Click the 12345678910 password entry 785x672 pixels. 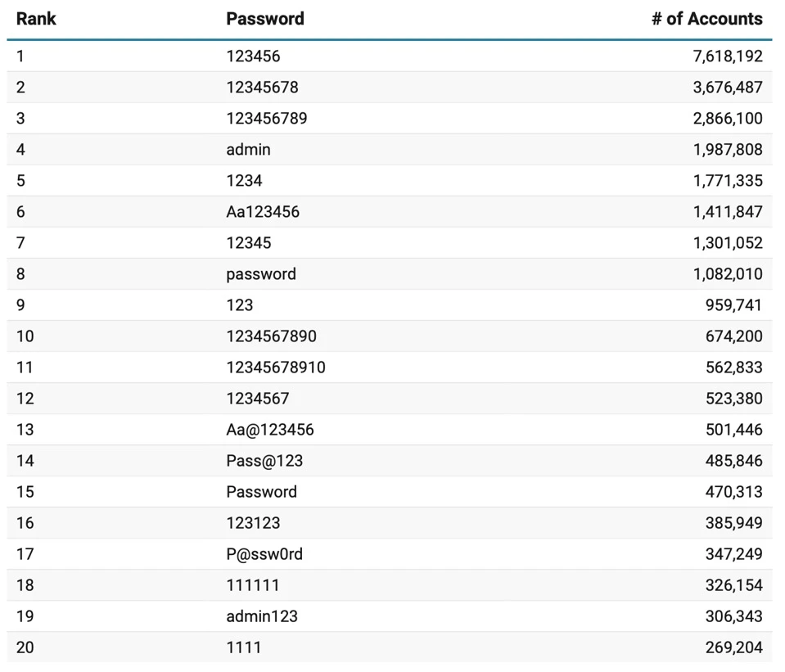[276, 368]
